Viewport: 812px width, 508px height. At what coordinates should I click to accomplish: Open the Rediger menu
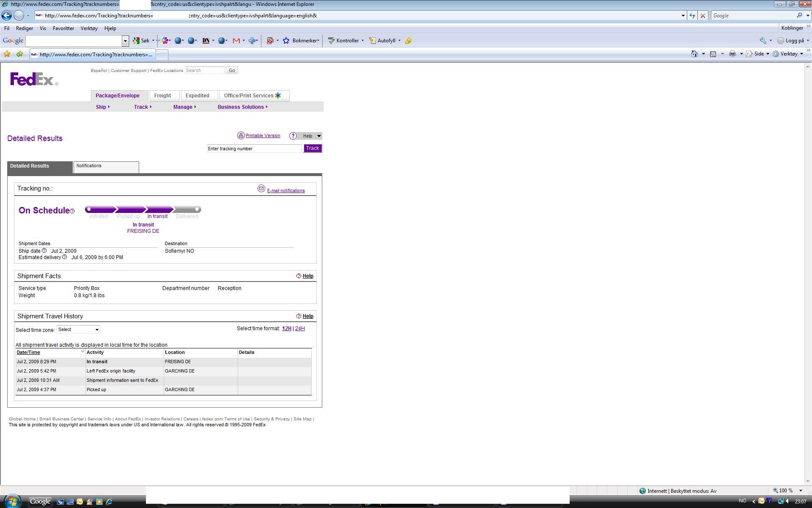tap(25, 28)
